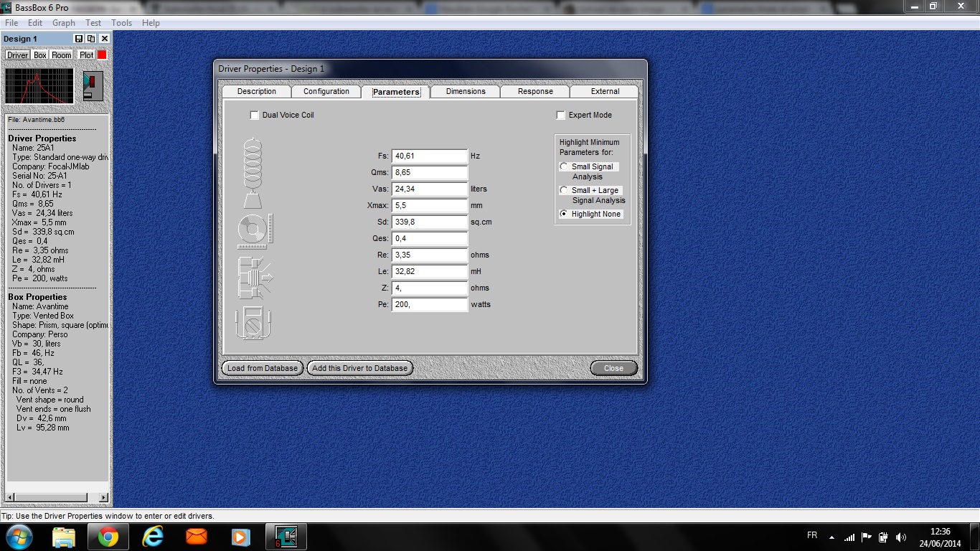Click the duplicate design icon in Design 1 header
Image resolution: width=980 pixels, height=551 pixels.
pos(91,39)
